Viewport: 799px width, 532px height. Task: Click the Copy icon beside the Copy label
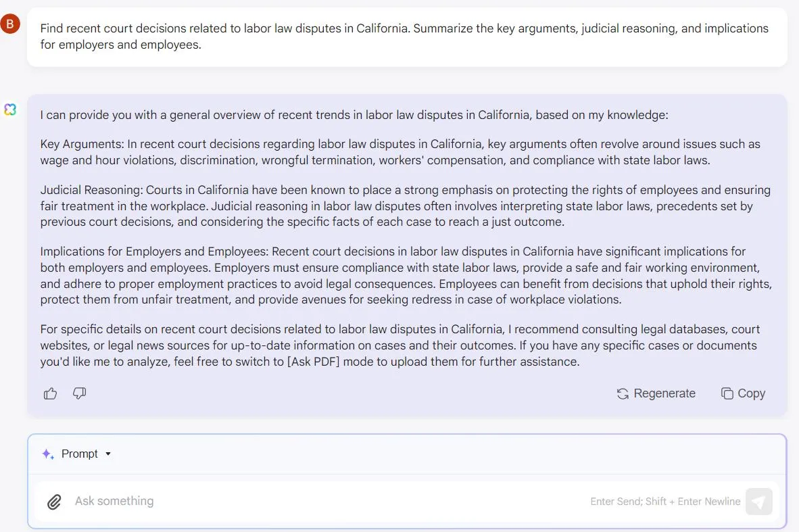pyautogui.click(x=726, y=393)
